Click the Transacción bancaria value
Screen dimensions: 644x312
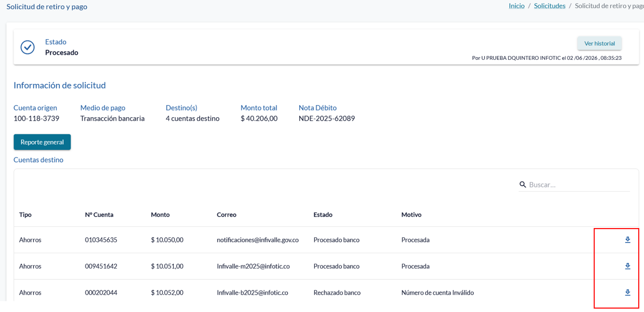pyautogui.click(x=112, y=118)
